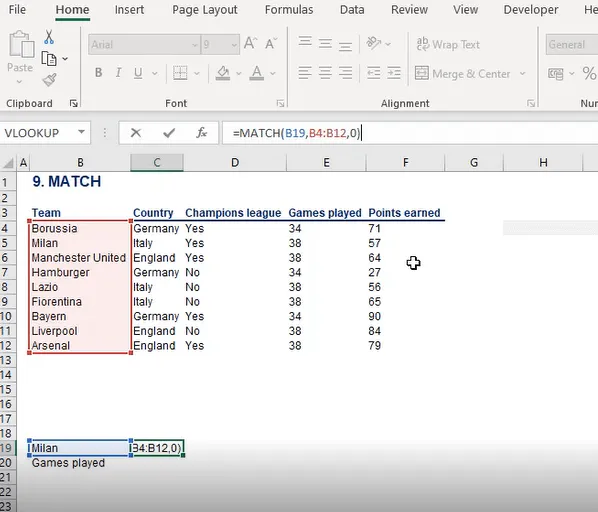This screenshot has height=512, width=598.
Task: Open the Arial font name dropdown
Action: [195, 45]
